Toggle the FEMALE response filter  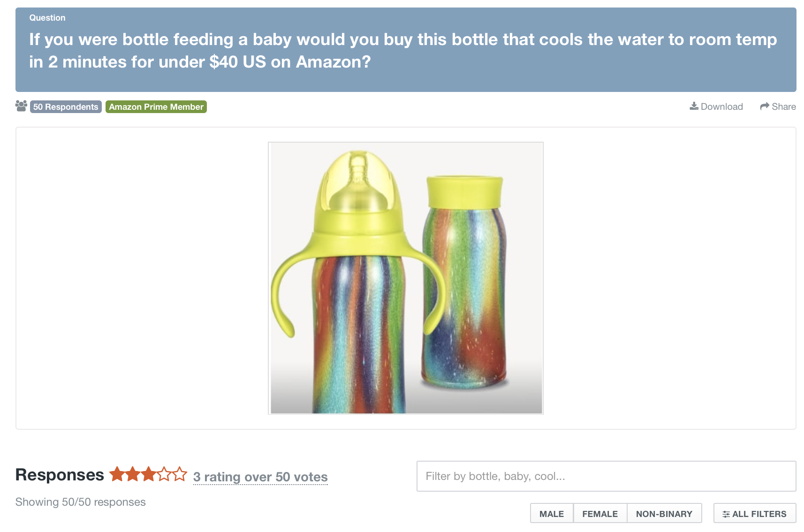(600, 514)
